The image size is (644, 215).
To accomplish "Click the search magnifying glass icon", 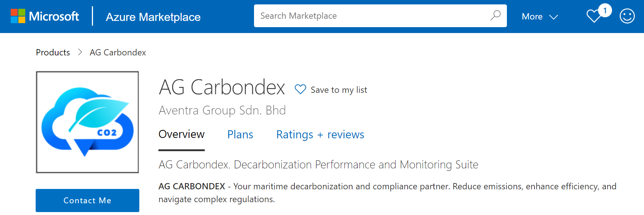I will coord(495,15).
